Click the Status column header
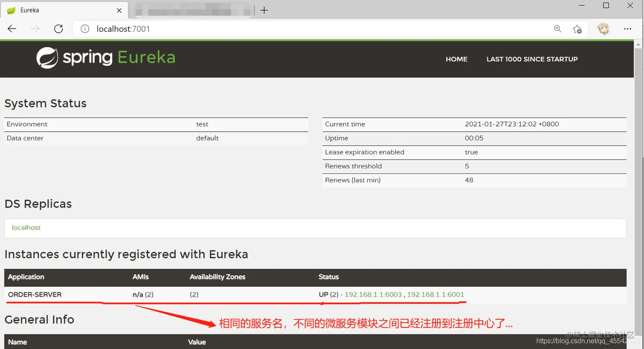The height and width of the screenshot is (349, 644). tap(328, 277)
